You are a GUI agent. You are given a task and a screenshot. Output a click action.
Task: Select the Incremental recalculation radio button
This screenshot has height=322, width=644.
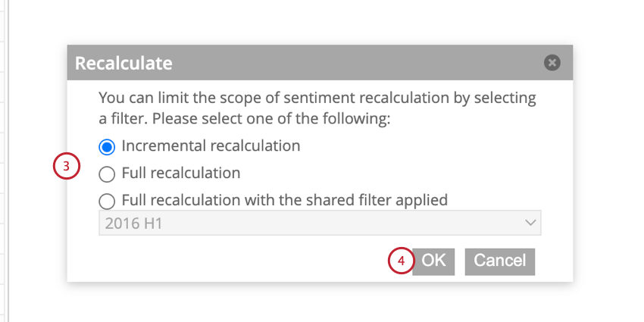tap(108, 145)
